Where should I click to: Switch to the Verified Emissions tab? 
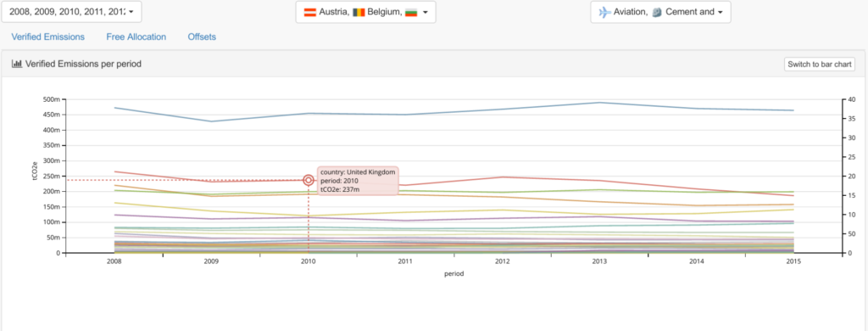tap(47, 37)
